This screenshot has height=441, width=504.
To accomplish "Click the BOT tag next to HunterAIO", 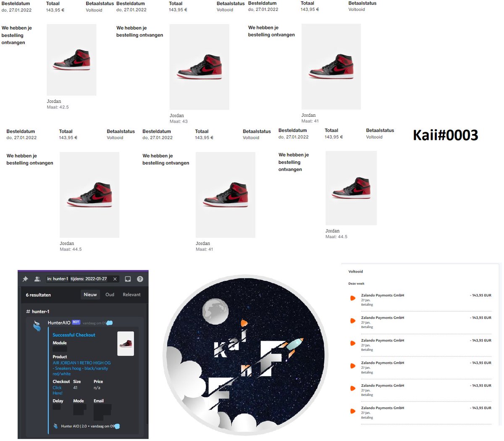I will (76, 322).
